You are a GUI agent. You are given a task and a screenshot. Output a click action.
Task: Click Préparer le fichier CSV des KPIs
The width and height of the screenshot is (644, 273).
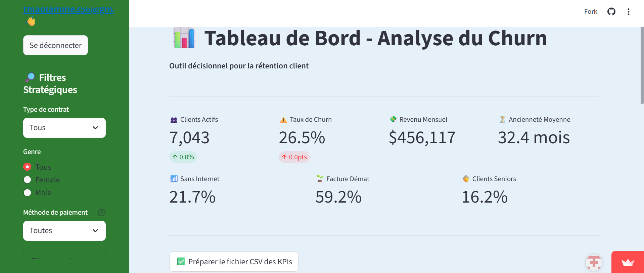point(234,262)
